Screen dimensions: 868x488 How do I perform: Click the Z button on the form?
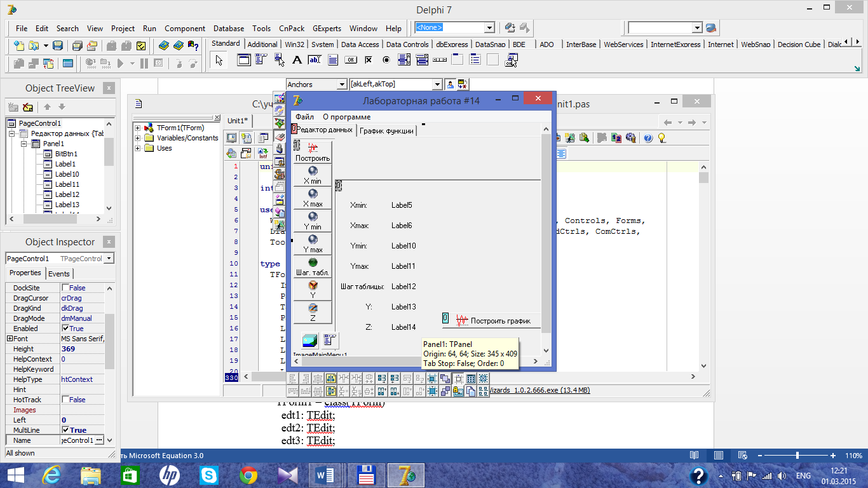point(313,313)
